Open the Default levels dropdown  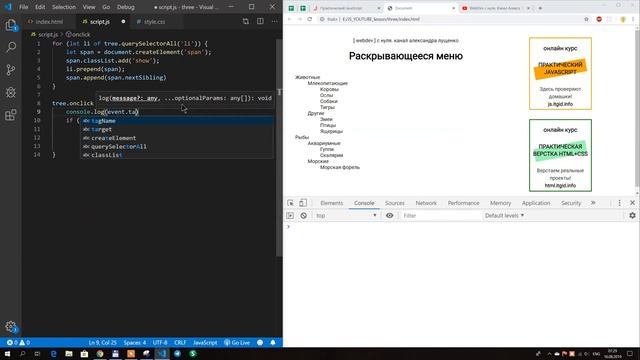pyautogui.click(x=504, y=216)
